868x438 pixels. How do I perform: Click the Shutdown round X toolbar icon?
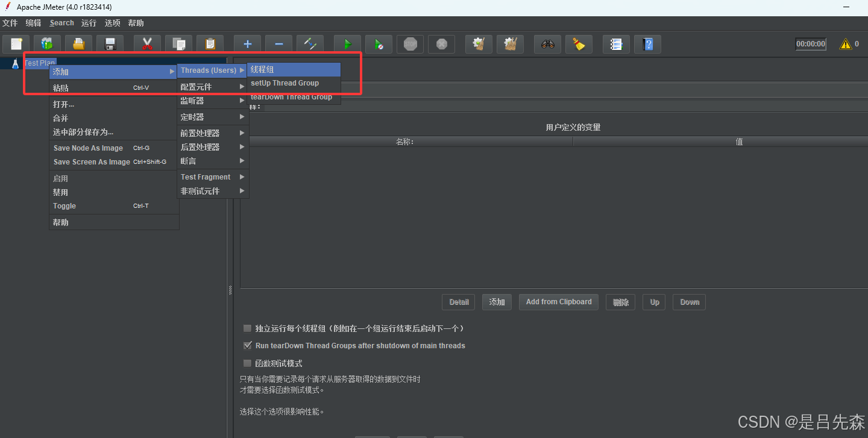pos(441,44)
